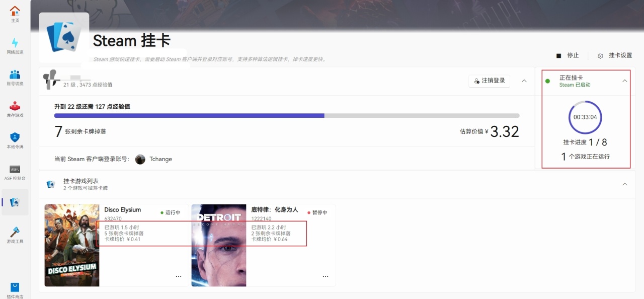Screen dimensions: 644x299
Task: Click the user profile avatar
Action: coord(51,80)
